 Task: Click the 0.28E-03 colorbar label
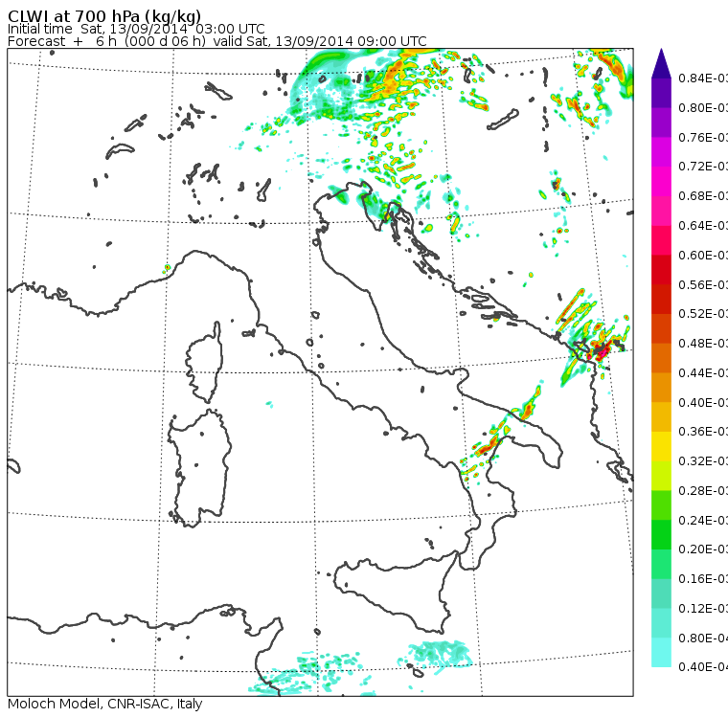(703, 490)
